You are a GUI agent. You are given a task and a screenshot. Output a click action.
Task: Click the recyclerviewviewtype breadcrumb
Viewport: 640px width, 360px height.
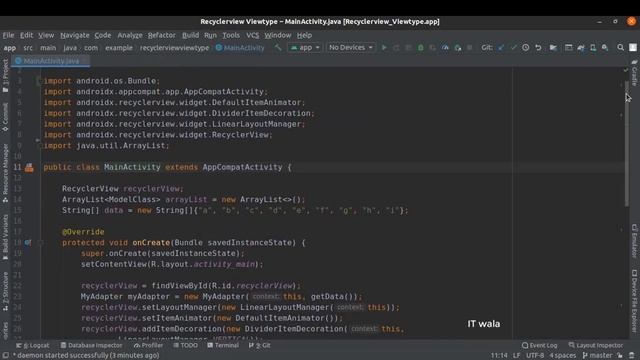click(174, 48)
